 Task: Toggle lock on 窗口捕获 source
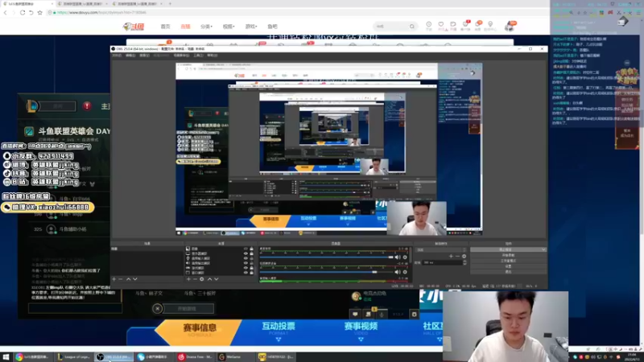coord(251,273)
